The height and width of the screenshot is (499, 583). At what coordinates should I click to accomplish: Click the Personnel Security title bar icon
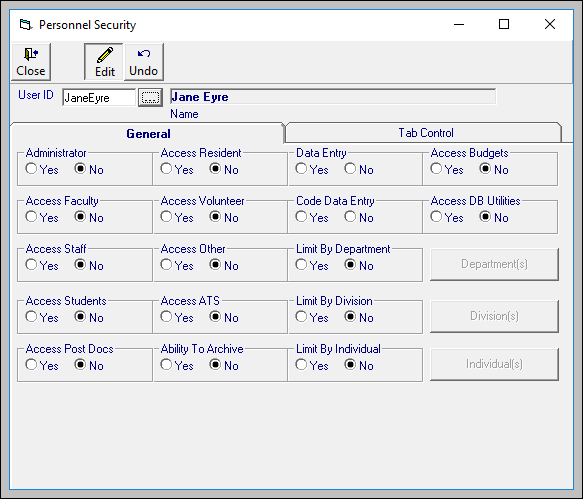click(x=26, y=25)
